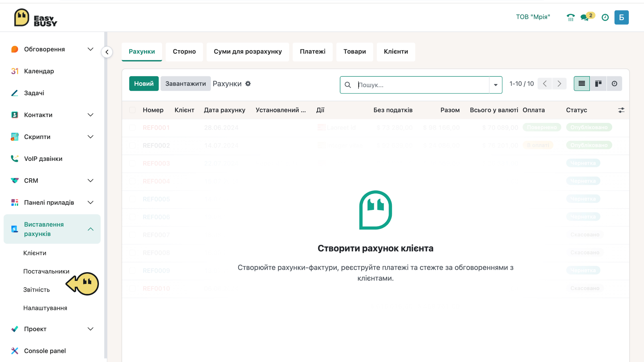Open Постачальники submenu item
This screenshot has width=644, height=362.
click(46, 271)
